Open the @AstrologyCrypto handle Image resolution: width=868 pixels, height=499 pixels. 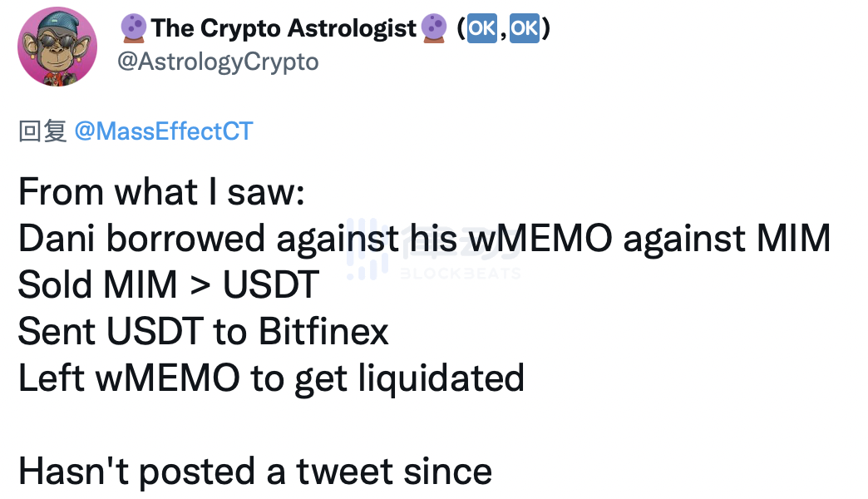[x=218, y=62]
